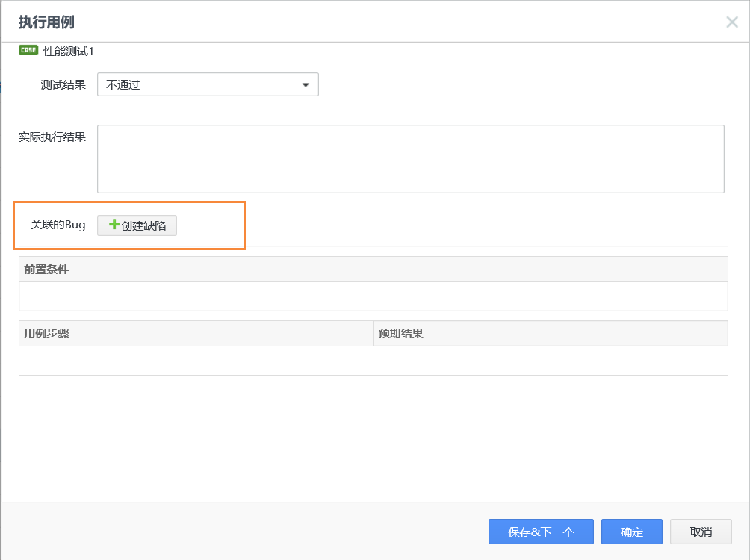Viewport: 750px width, 560px height.
Task: Confirm with the 确定 button
Action: click(631, 532)
